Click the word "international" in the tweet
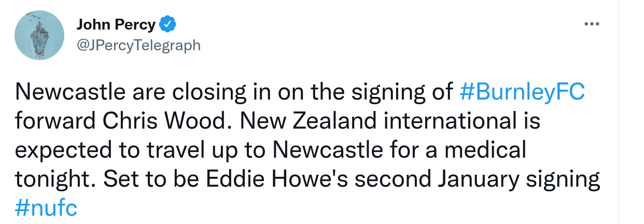The height and width of the screenshot is (224, 644). click(448, 122)
